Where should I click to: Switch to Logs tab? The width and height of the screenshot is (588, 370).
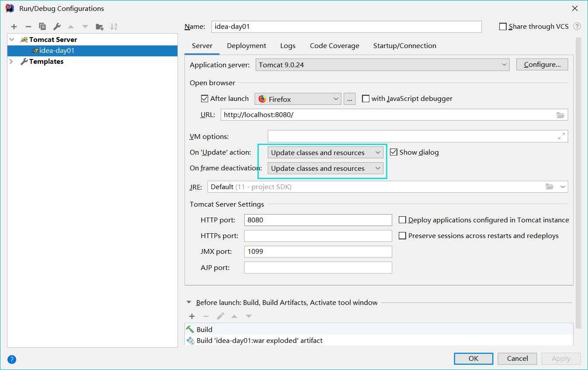tap(288, 46)
